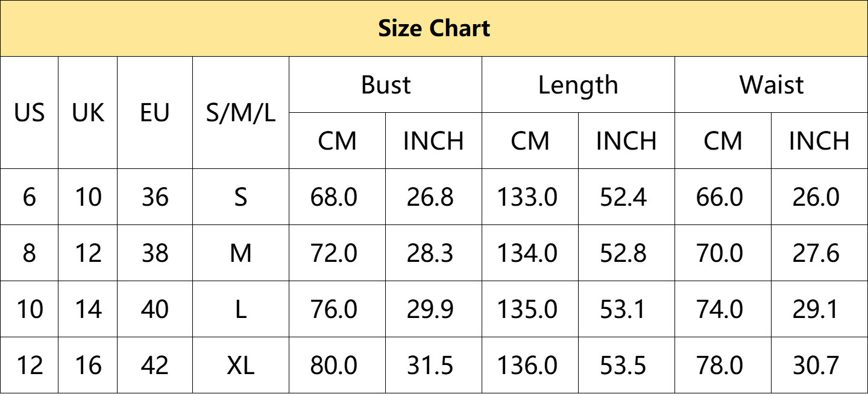
Task: Click waist value 29.1 inch
Action: click(x=816, y=309)
